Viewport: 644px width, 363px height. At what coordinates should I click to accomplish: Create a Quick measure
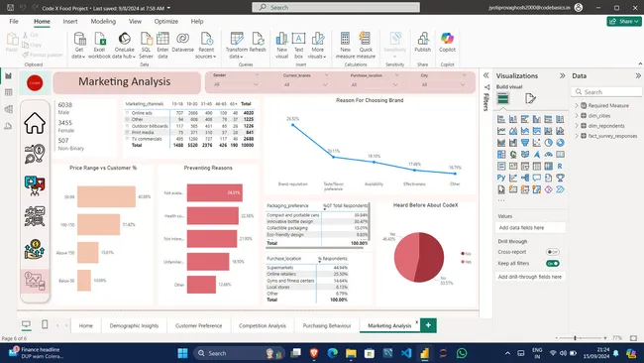[366, 46]
